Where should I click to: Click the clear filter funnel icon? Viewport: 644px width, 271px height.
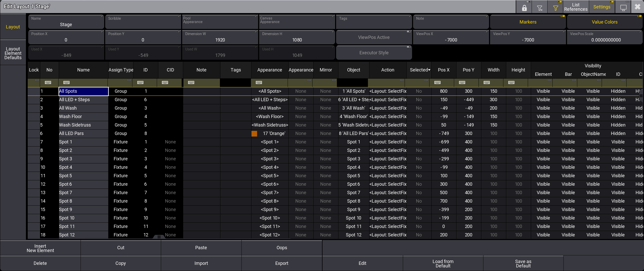540,7
